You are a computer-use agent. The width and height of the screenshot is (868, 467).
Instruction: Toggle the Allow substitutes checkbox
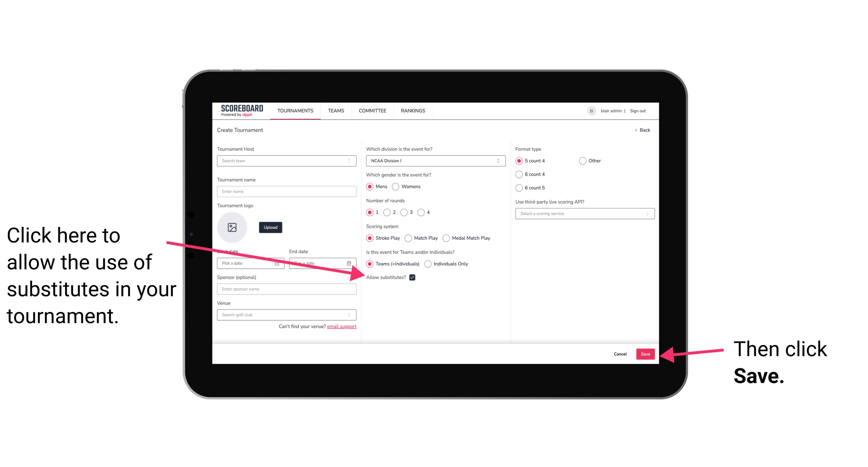413,277
